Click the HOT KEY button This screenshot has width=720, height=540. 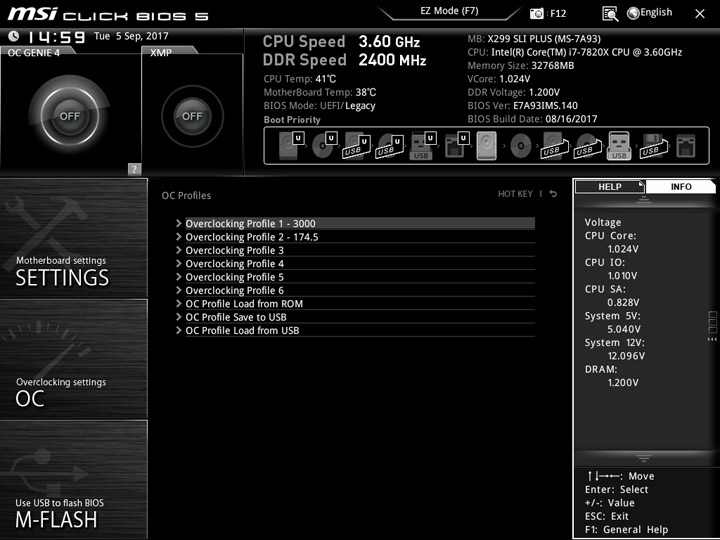[x=515, y=194]
